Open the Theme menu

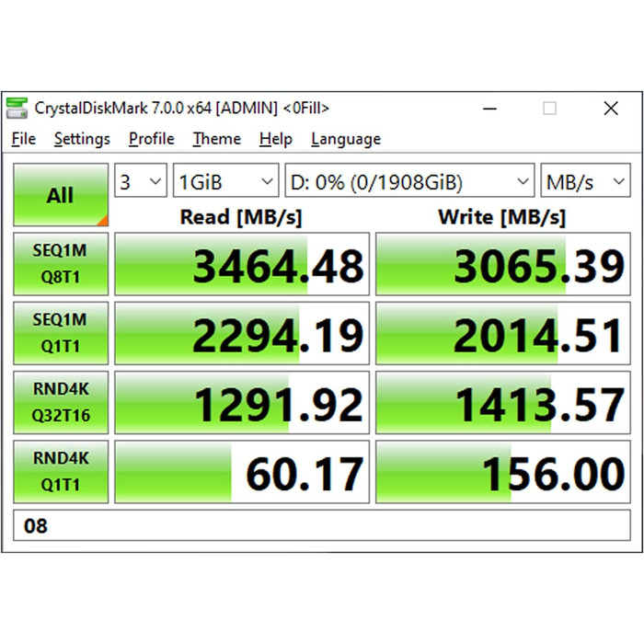point(217,139)
